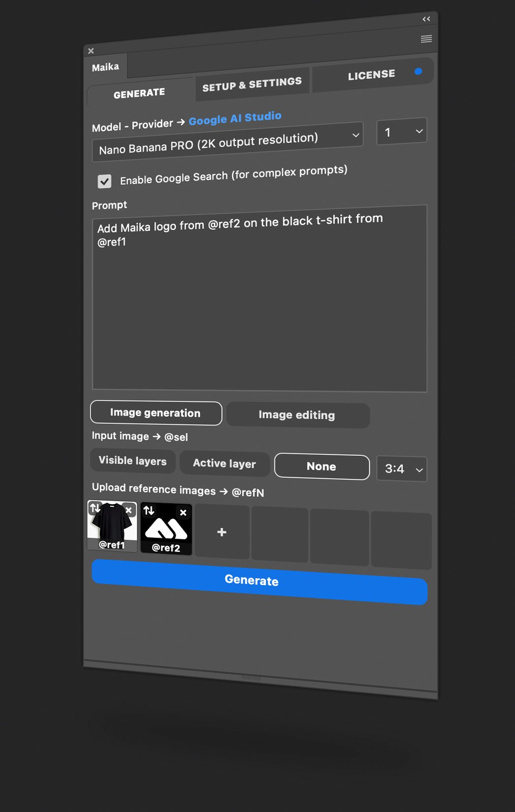Click inside the Prompt text area
Viewport: 515px width, 812px height.
tap(259, 305)
